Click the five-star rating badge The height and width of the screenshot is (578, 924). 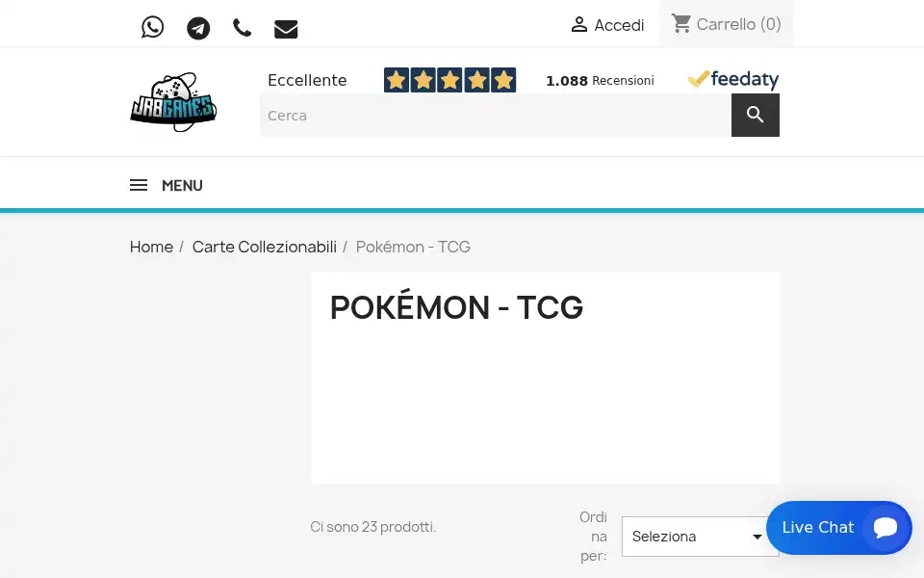(x=449, y=80)
